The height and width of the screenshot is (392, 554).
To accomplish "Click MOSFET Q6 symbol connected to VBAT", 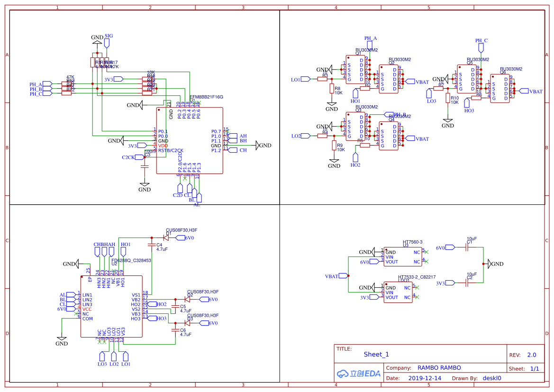I will [x=500, y=87].
